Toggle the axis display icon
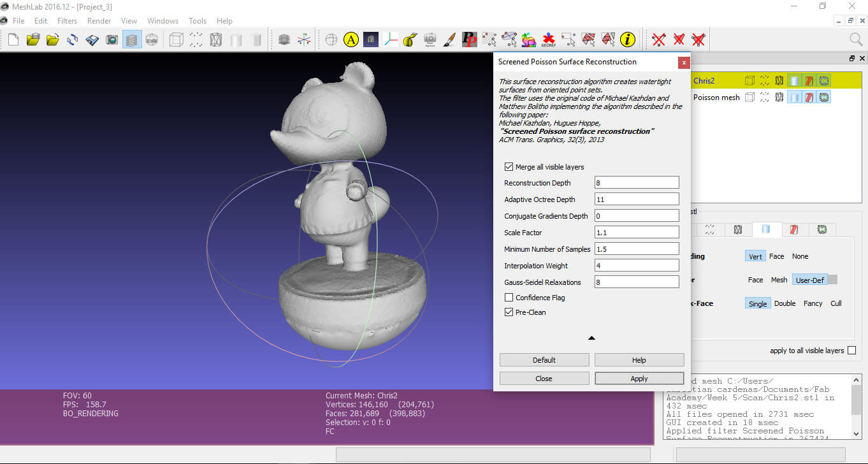 pos(304,40)
